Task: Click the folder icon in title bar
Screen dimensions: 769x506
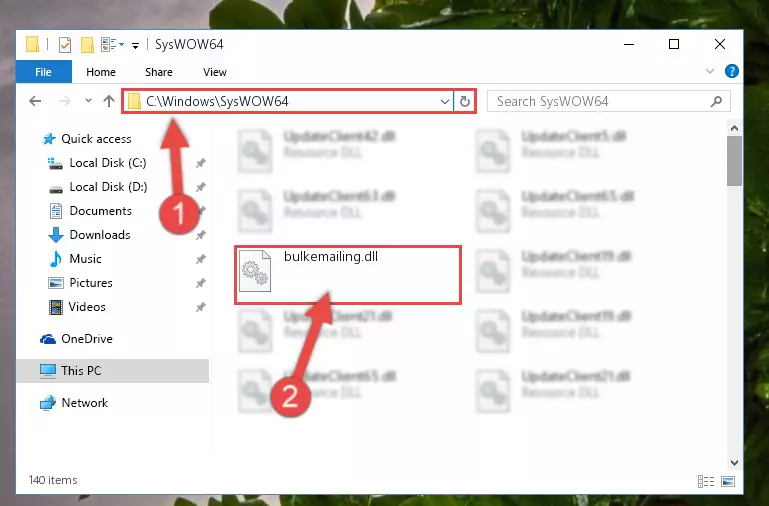Action: pos(32,45)
